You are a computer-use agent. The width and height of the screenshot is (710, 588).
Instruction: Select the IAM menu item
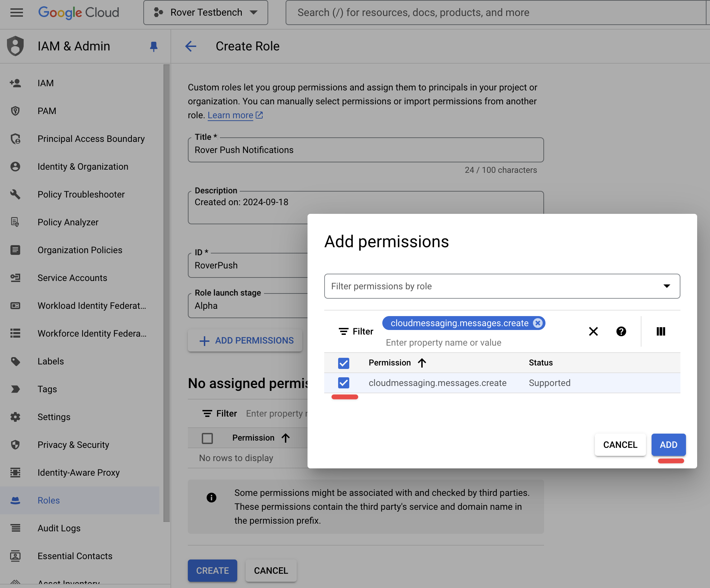(x=46, y=82)
